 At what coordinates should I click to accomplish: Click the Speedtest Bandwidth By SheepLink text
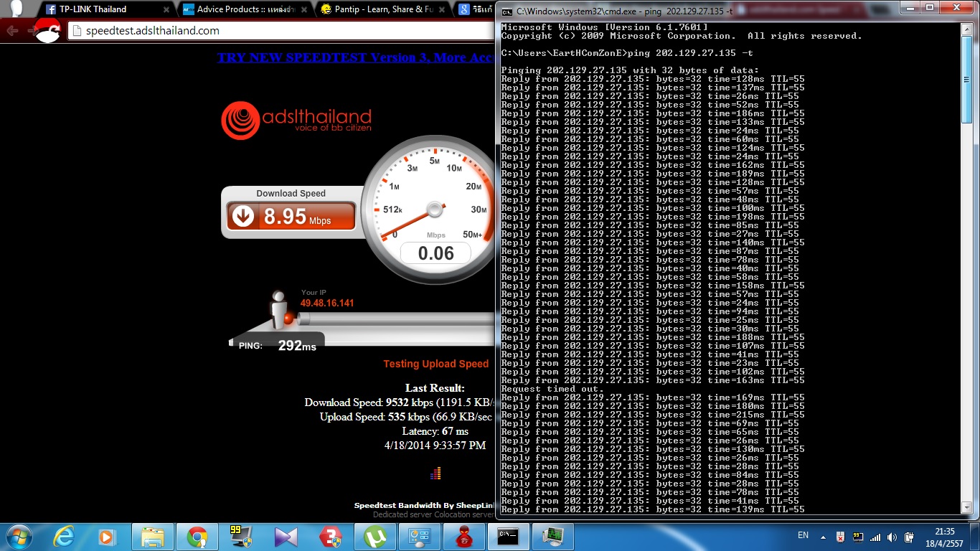[424, 505]
